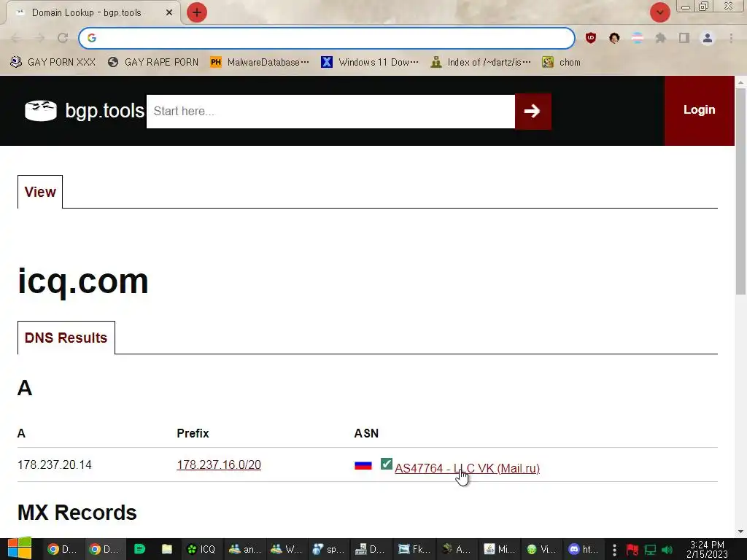Open a new browser tab with plus button

(x=197, y=12)
